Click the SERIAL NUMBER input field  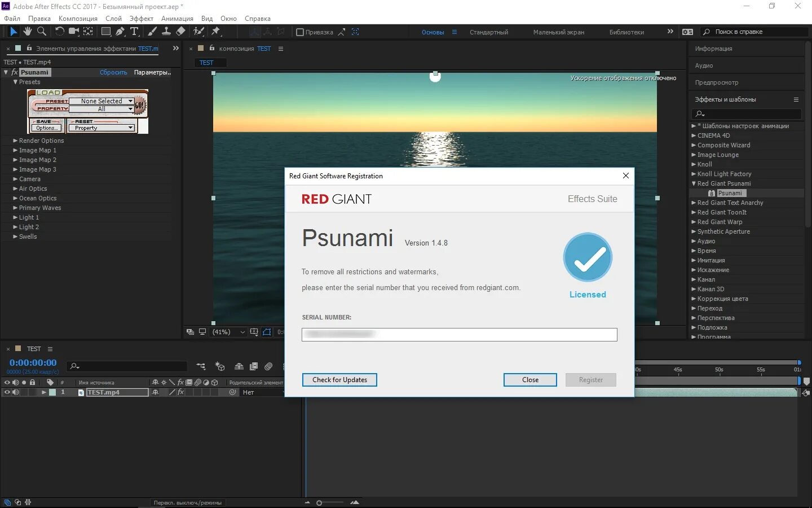click(x=458, y=334)
